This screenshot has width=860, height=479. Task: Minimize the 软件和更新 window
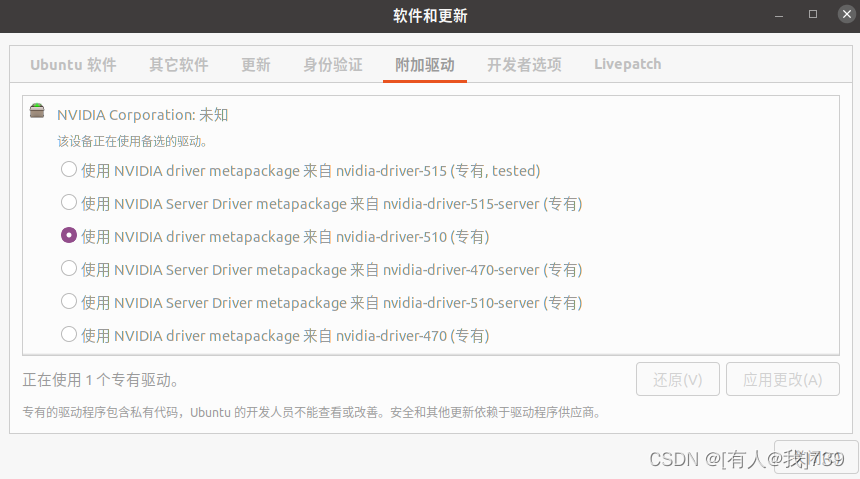coord(779,15)
